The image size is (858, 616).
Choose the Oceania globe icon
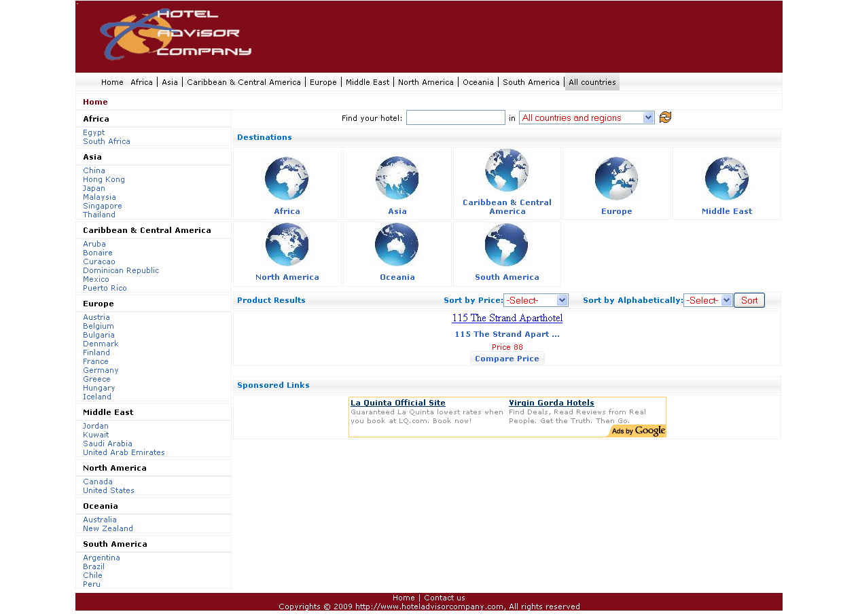[x=397, y=244]
